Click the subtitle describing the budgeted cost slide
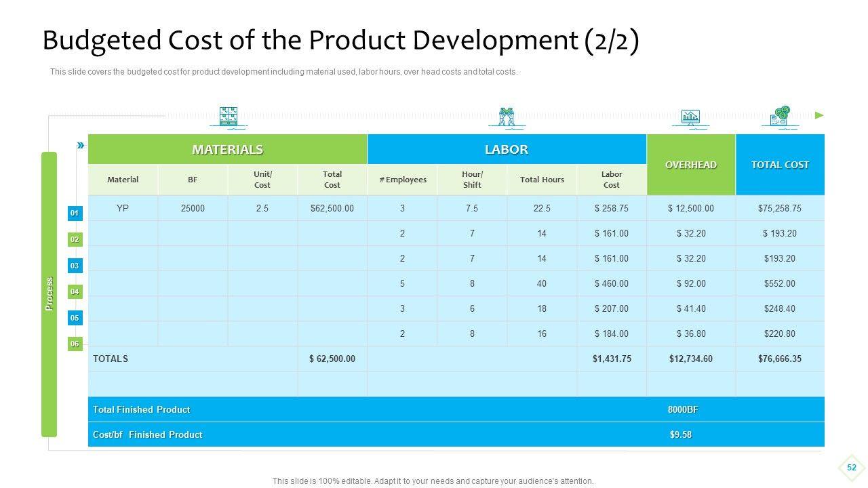 (284, 72)
